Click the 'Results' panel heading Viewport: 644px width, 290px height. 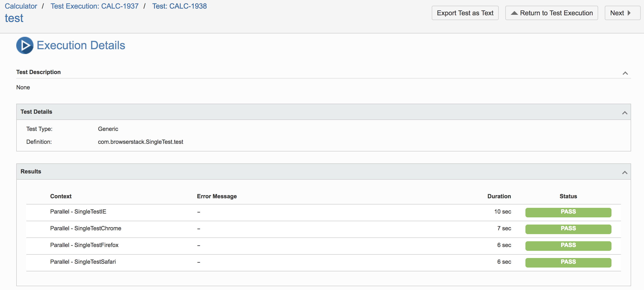click(31, 172)
